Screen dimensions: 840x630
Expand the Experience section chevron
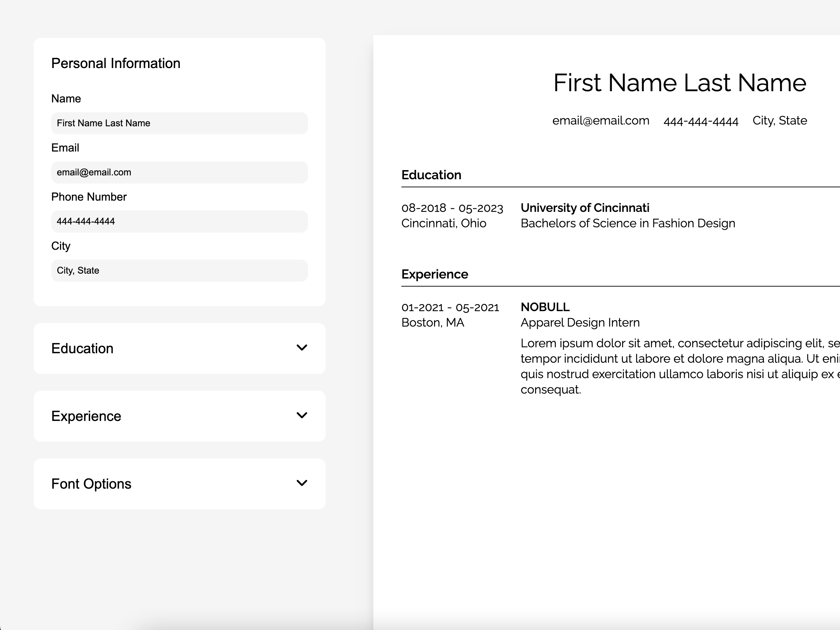301,415
